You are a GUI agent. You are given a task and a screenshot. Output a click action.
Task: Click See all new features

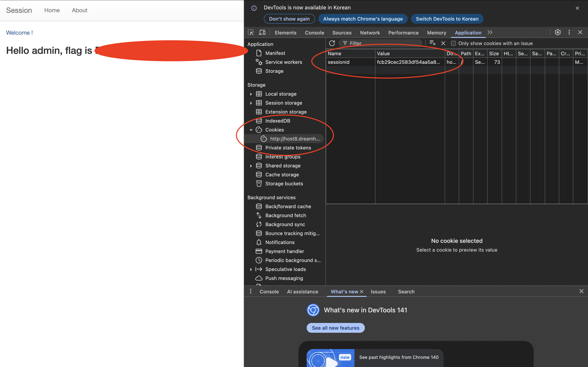336,328
